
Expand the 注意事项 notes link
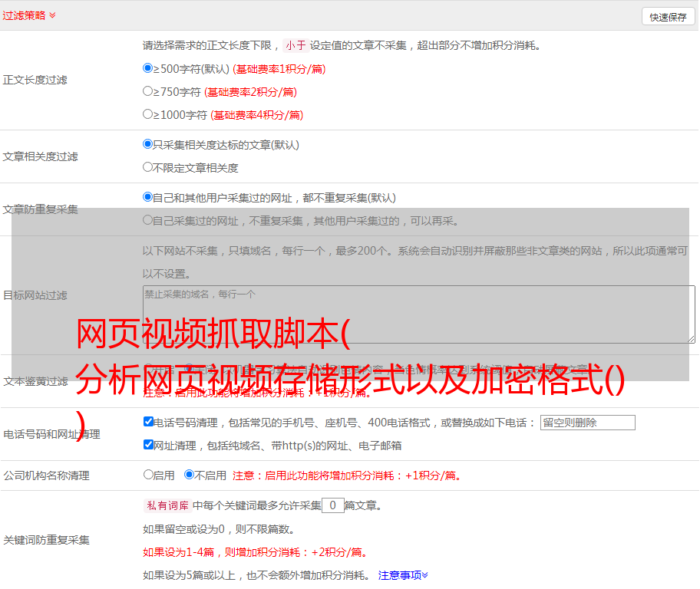(x=403, y=575)
